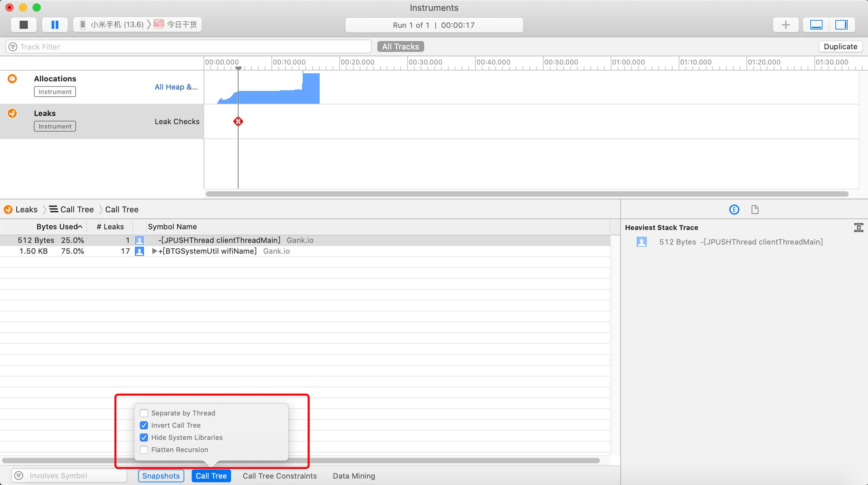The height and width of the screenshot is (485, 868).
Task: Enable Flatten Recursion
Action: click(x=144, y=450)
